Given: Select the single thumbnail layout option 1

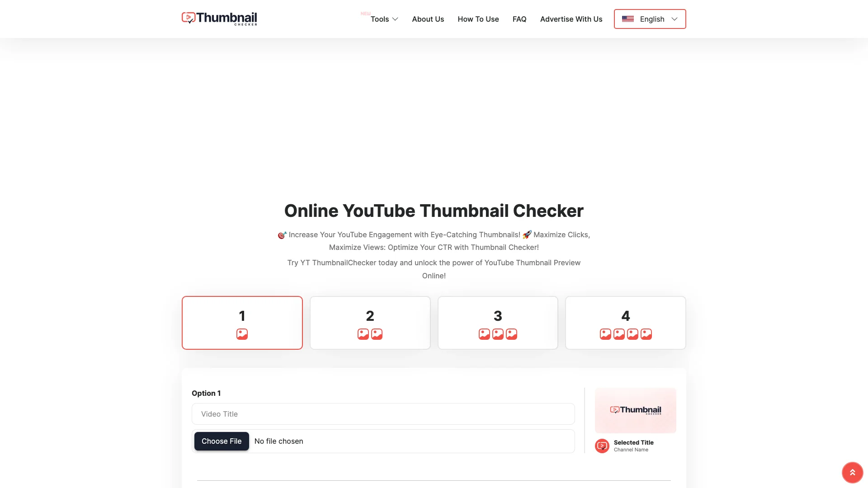Looking at the screenshot, I should [242, 322].
